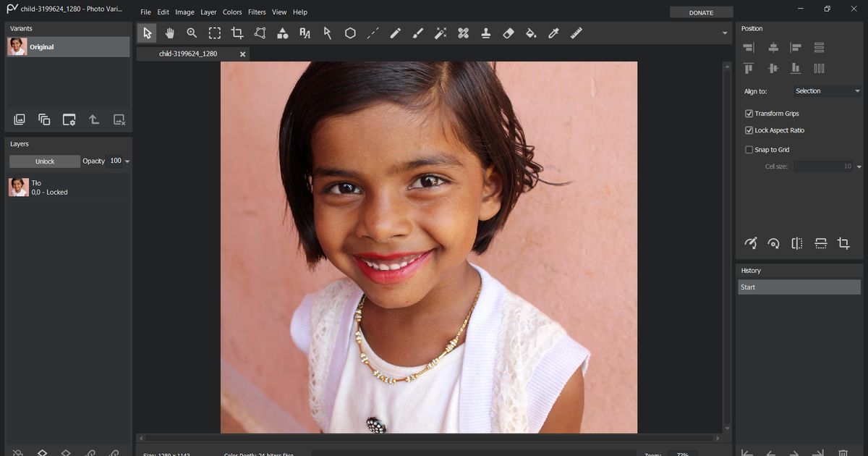Open the Opacity value dropdown
This screenshot has width=868, height=456.
click(127, 161)
